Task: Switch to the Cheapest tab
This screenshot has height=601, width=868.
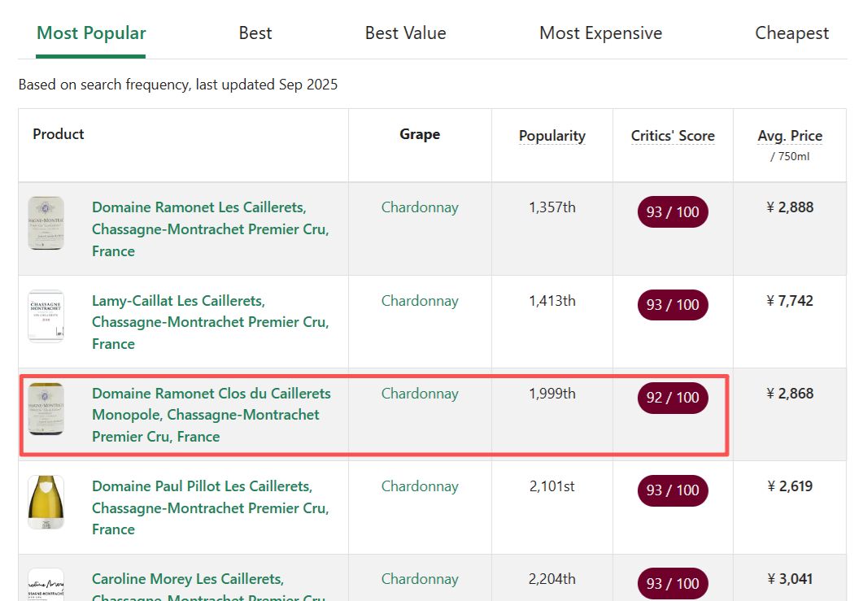Action: point(792,33)
